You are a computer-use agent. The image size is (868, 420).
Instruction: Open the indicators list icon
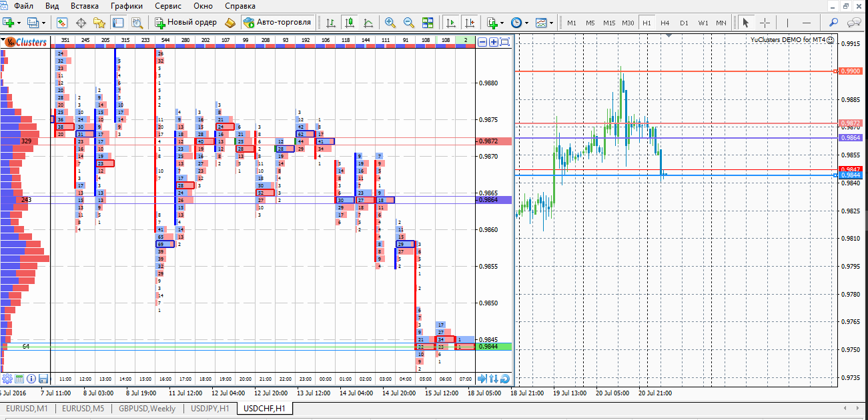(x=492, y=22)
